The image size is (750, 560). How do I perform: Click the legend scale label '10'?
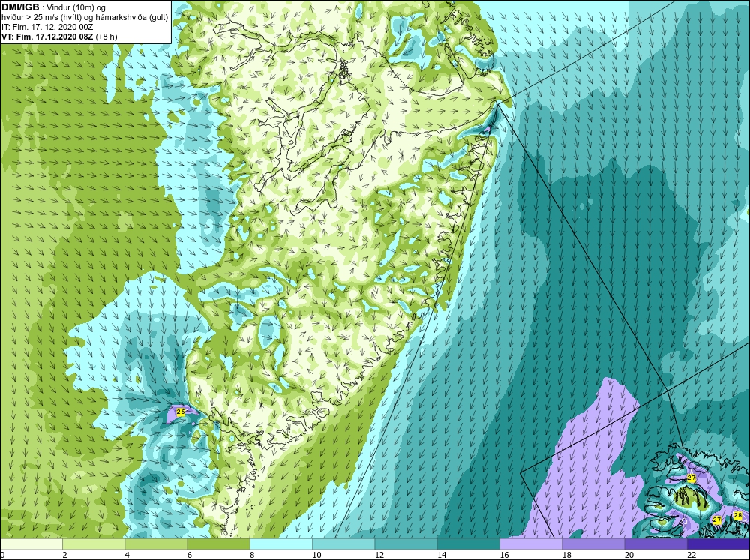click(x=316, y=555)
